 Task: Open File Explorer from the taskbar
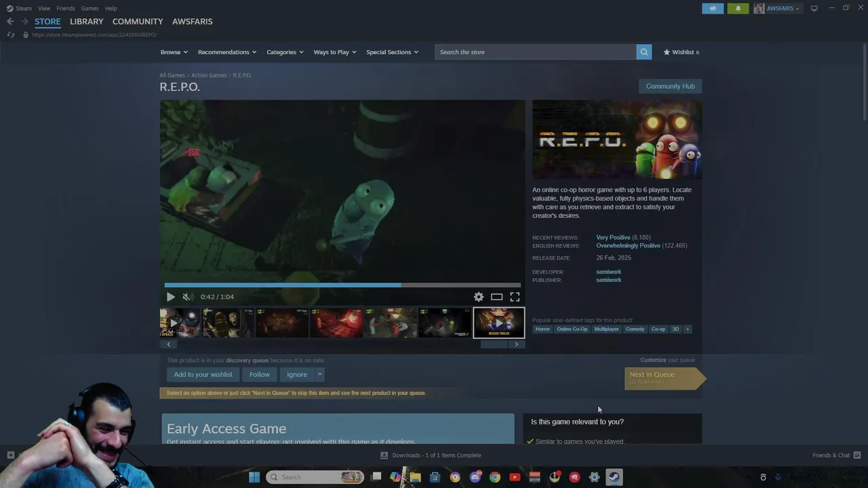click(x=415, y=477)
